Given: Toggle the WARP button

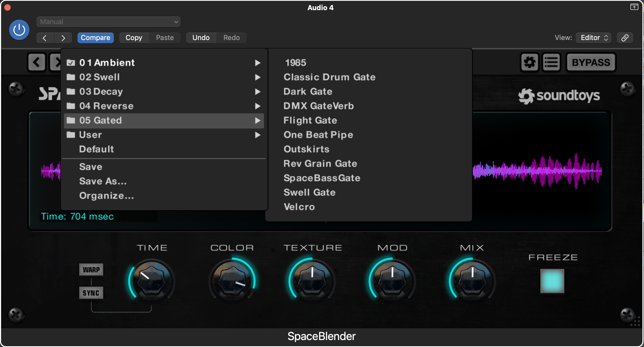Looking at the screenshot, I should 91,270.
